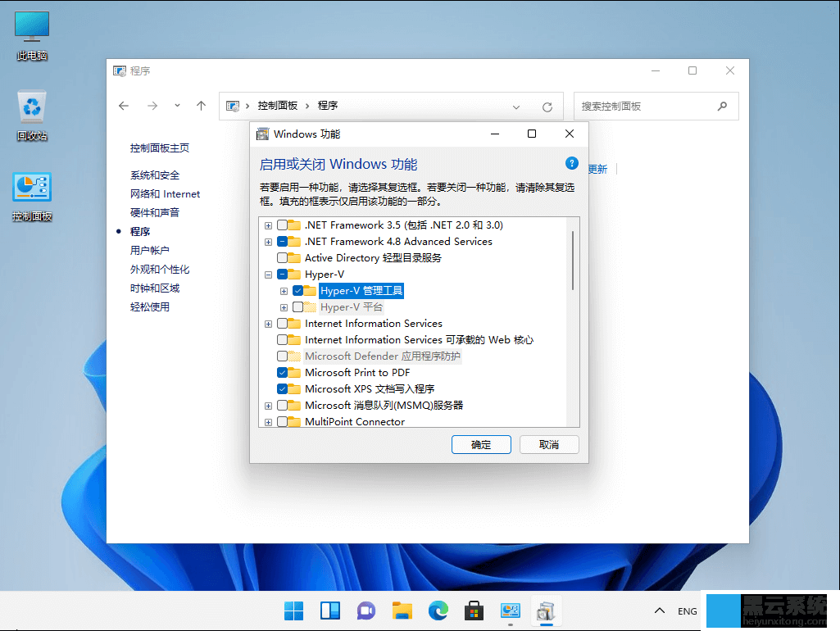
Task: Open the Recycle Bin
Action: coord(31,105)
